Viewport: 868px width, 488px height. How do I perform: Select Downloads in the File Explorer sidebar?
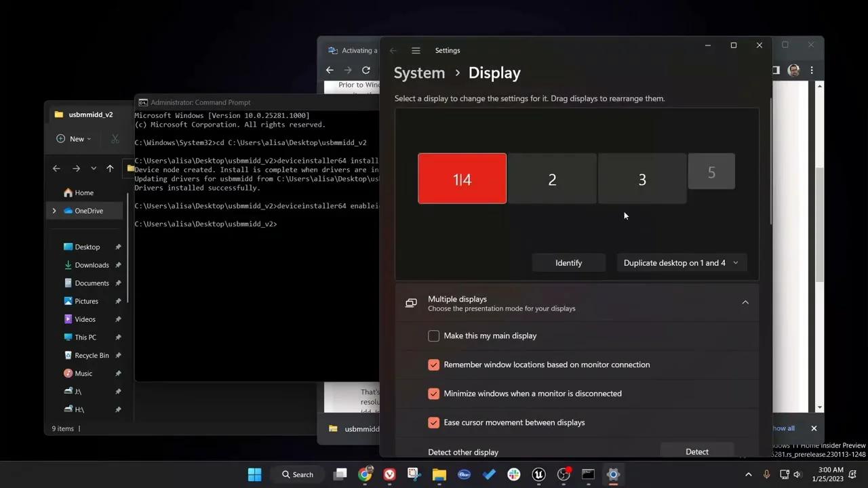[x=92, y=265]
